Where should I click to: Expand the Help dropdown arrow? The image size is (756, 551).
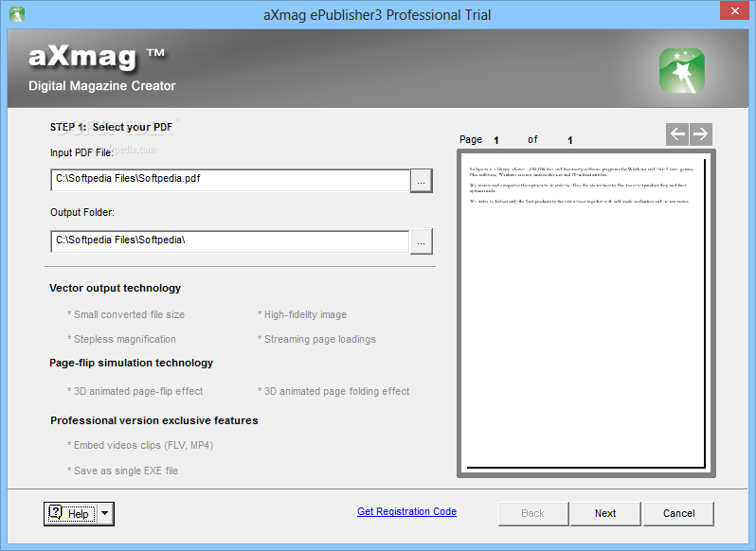pos(104,514)
